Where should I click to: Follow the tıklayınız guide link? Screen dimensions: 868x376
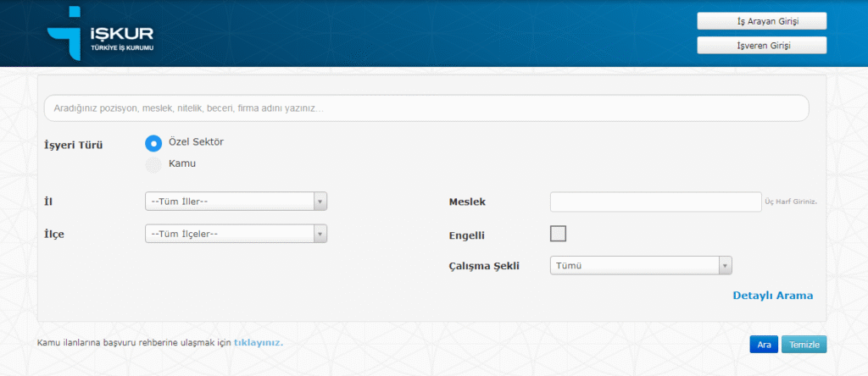click(x=258, y=343)
